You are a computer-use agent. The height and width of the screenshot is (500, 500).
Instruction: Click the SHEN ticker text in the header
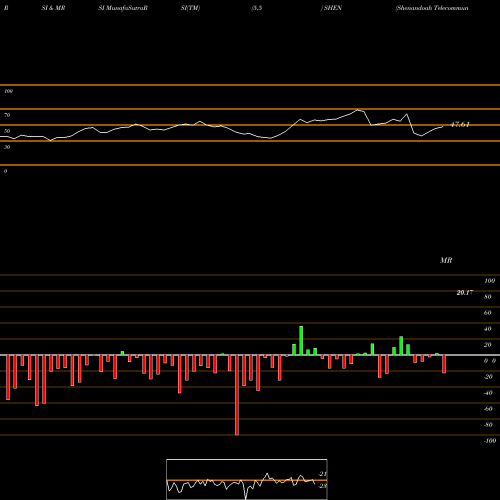click(x=333, y=8)
